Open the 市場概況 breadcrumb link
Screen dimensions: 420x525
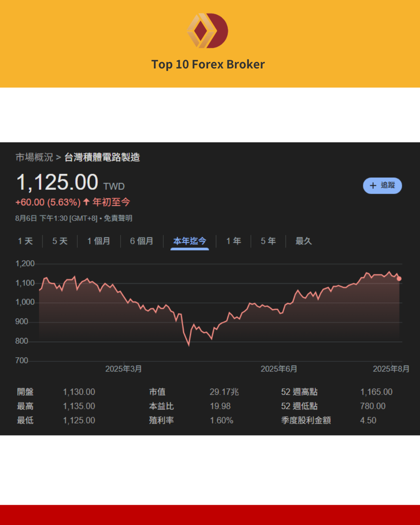click(x=34, y=157)
